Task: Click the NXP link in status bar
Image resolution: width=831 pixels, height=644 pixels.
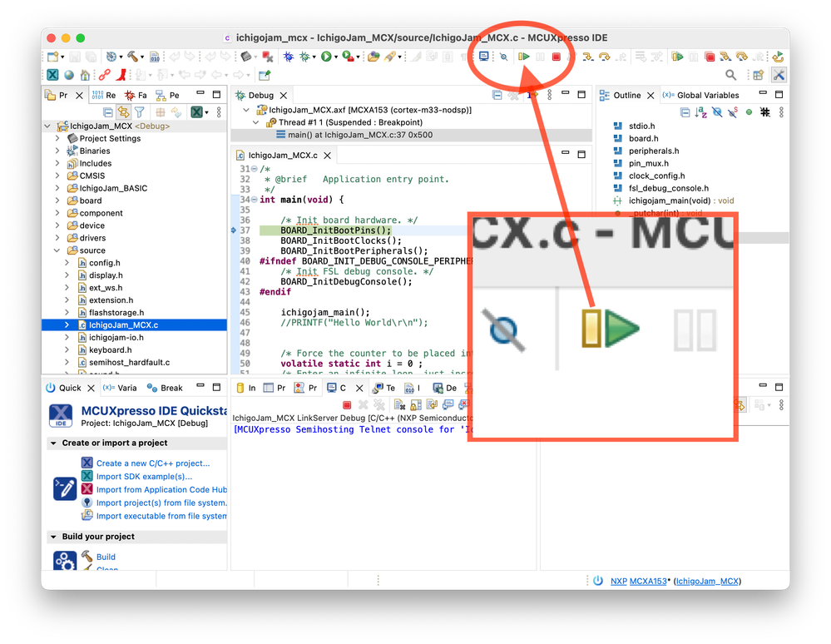Action: click(619, 582)
